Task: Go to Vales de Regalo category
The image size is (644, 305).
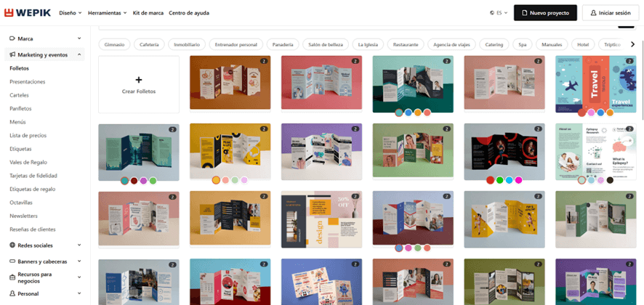Action: 28,162
